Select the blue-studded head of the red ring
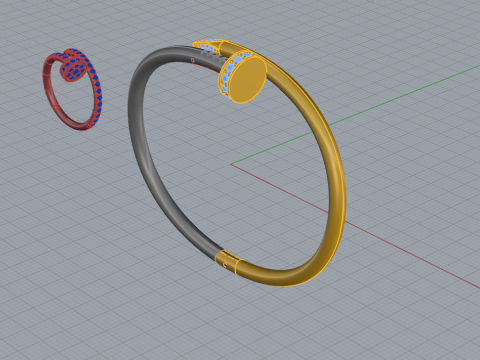Image resolution: width=480 pixels, height=360 pixels. [x=73, y=69]
